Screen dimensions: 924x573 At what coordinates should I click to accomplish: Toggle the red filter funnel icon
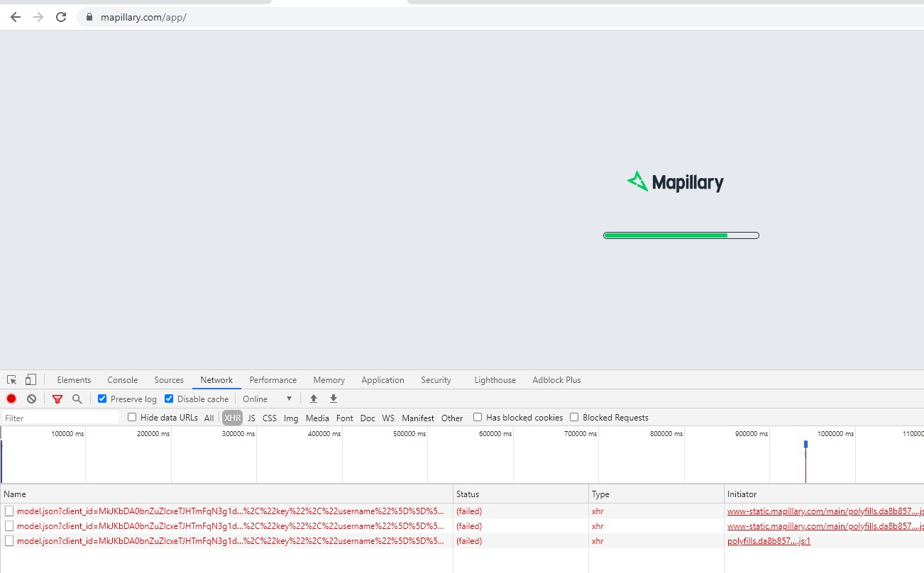point(57,399)
